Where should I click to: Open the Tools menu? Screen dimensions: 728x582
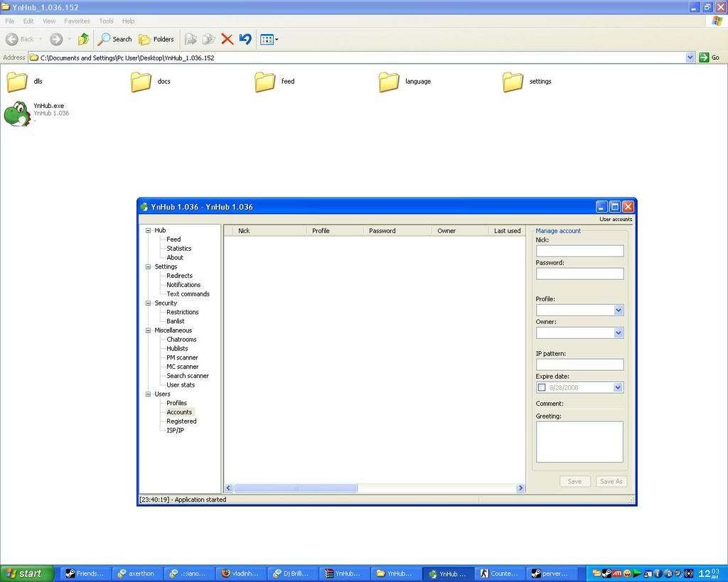click(x=106, y=21)
